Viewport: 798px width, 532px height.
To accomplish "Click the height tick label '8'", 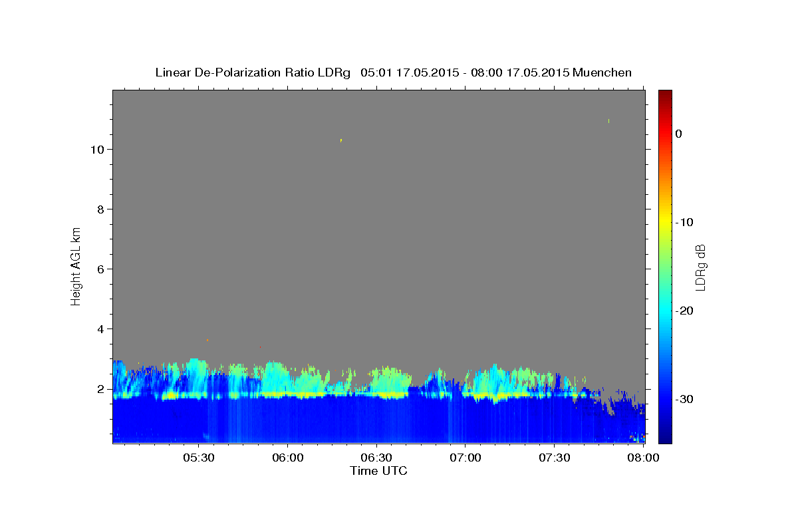I will point(101,209).
